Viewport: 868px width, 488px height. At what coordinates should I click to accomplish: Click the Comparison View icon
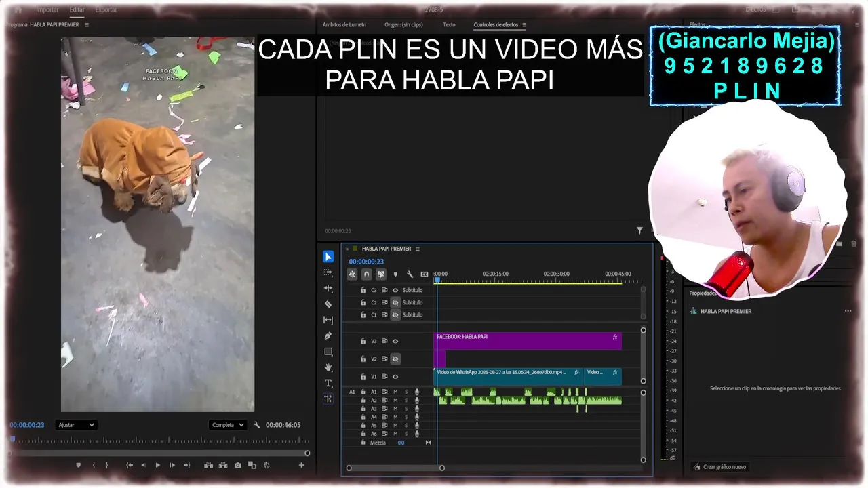(252, 465)
